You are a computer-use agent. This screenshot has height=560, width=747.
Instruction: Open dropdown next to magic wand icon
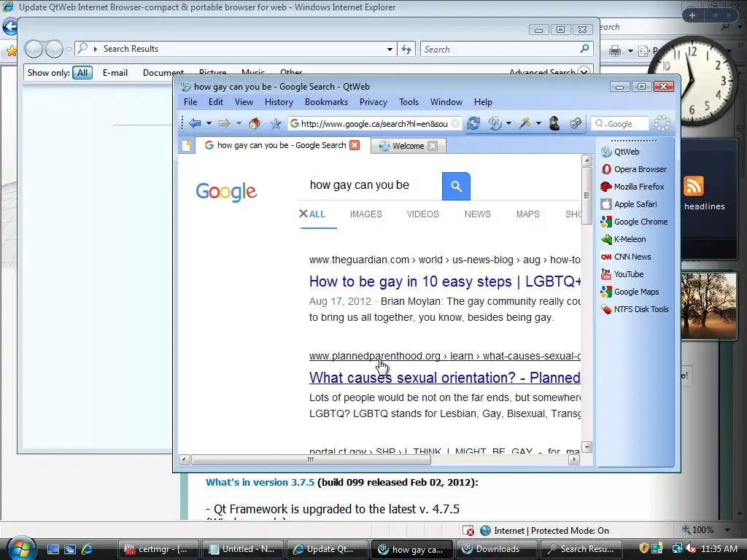[538, 124]
